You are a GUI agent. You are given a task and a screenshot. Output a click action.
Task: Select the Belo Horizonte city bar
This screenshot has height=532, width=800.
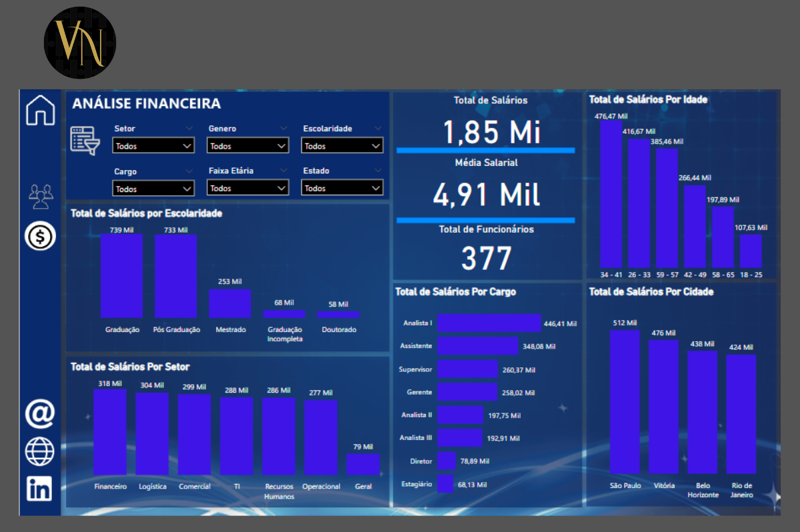pos(703,412)
